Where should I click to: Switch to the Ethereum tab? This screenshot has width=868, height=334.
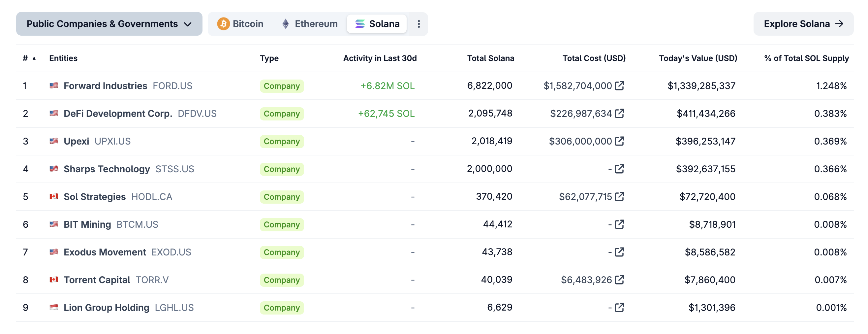point(309,24)
